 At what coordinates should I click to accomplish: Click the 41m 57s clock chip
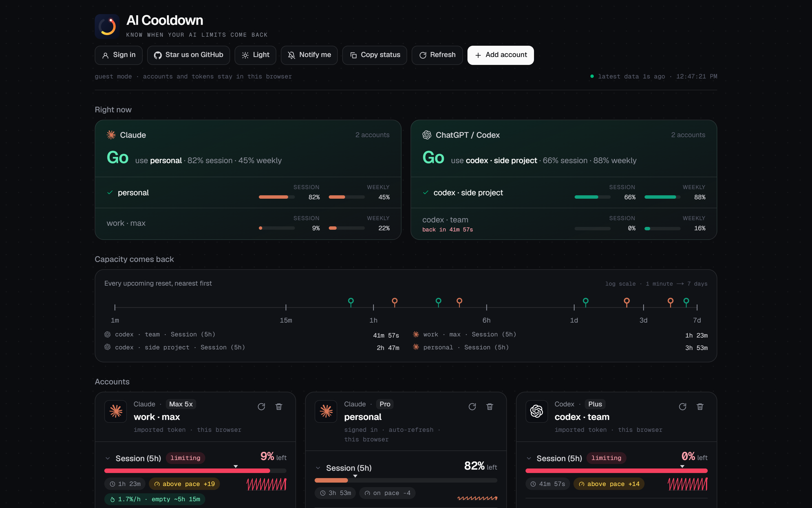(x=548, y=484)
